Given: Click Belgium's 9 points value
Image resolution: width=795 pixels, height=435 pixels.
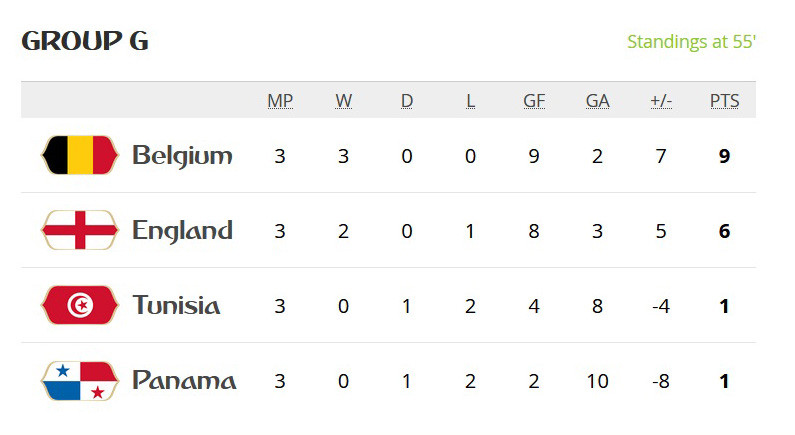Looking at the screenshot, I should 724,156.
